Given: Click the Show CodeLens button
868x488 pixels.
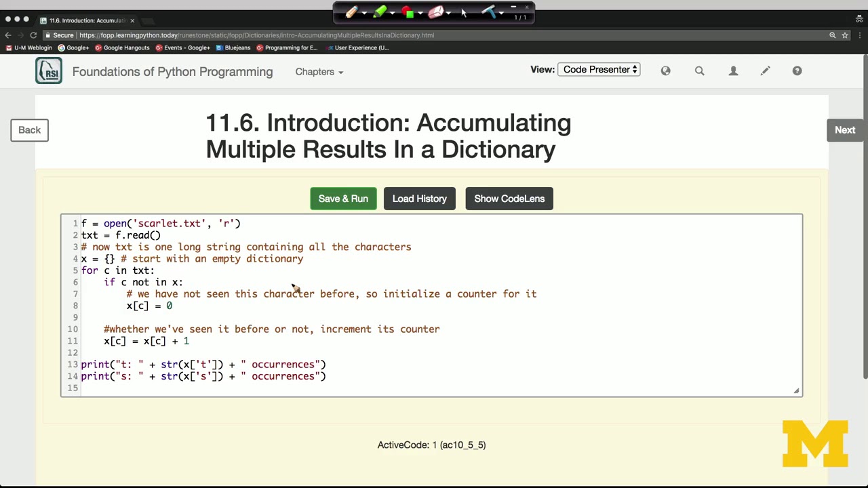Looking at the screenshot, I should tap(509, 199).
